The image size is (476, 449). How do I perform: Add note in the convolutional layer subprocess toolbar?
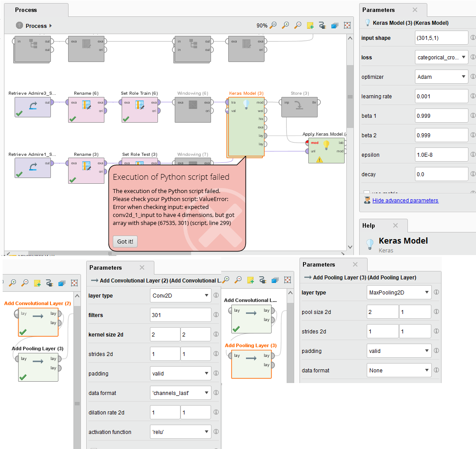pos(37,283)
